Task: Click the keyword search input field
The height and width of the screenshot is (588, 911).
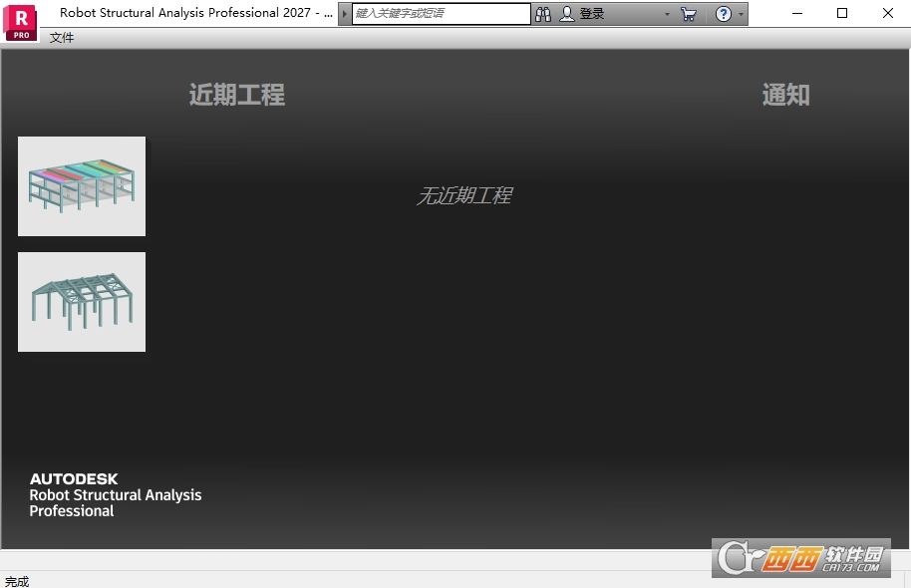Action: tap(442, 13)
